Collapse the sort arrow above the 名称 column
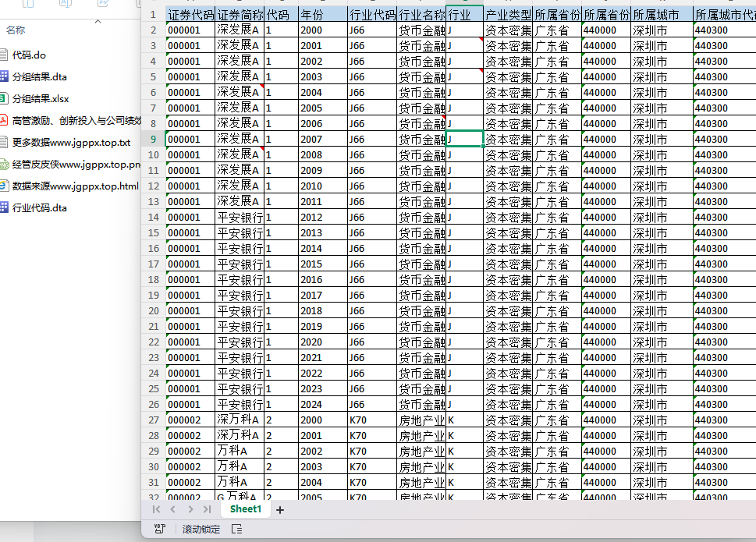Viewport: 756px width, 542px height. [98, 22]
